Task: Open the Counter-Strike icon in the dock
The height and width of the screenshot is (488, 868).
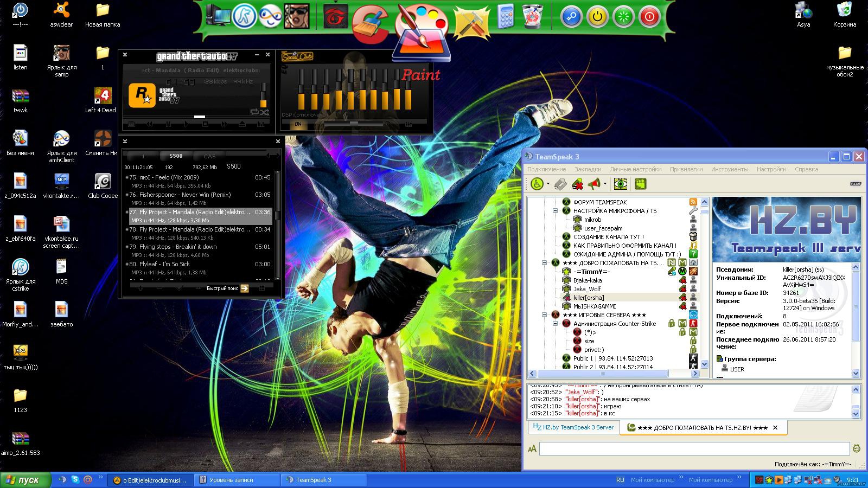Action: tap(245, 16)
